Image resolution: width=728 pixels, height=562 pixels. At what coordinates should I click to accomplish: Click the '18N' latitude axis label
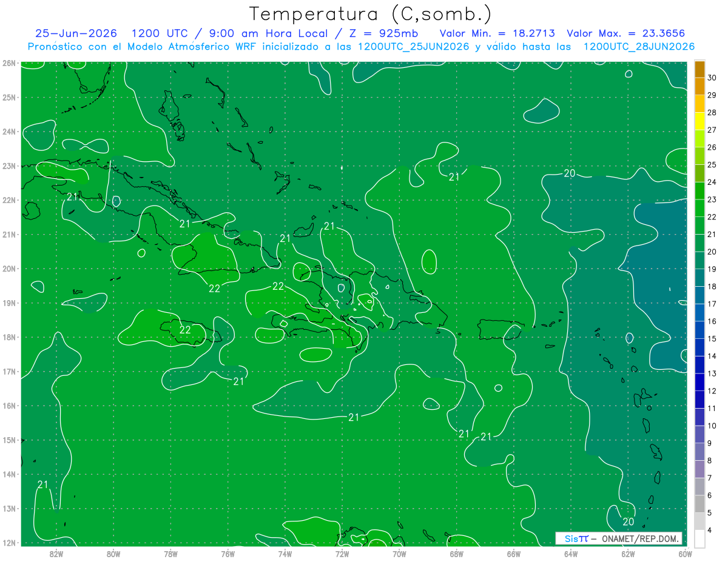coord(8,337)
